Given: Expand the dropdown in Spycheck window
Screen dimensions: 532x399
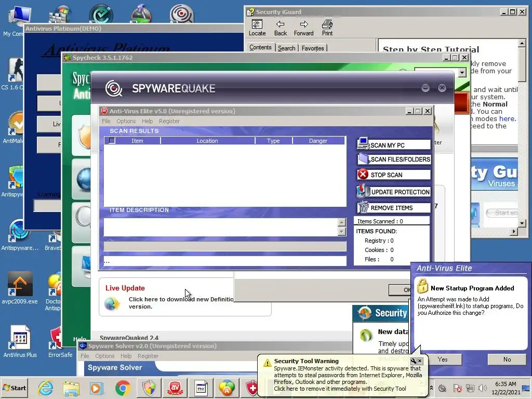Looking at the screenshot, I should 462,73.
